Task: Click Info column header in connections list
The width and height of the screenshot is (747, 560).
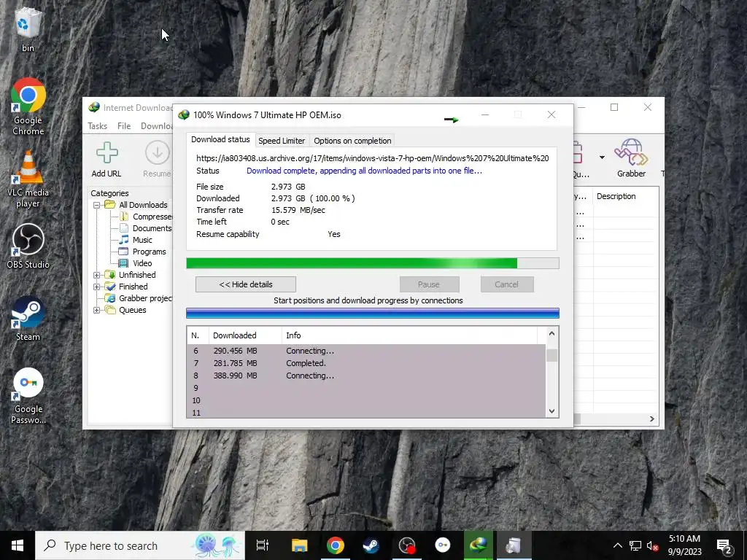Action: point(409,335)
